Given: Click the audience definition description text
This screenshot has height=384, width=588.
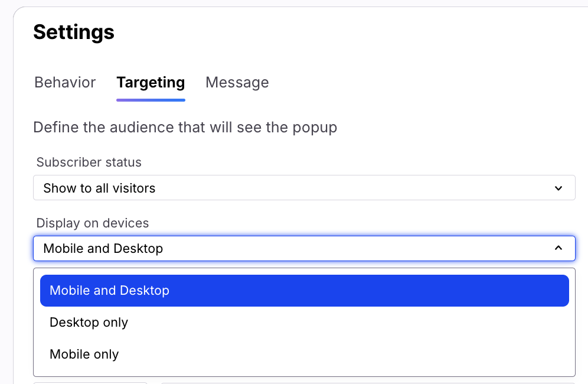Looking at the screenshot, I should point(185,128).
